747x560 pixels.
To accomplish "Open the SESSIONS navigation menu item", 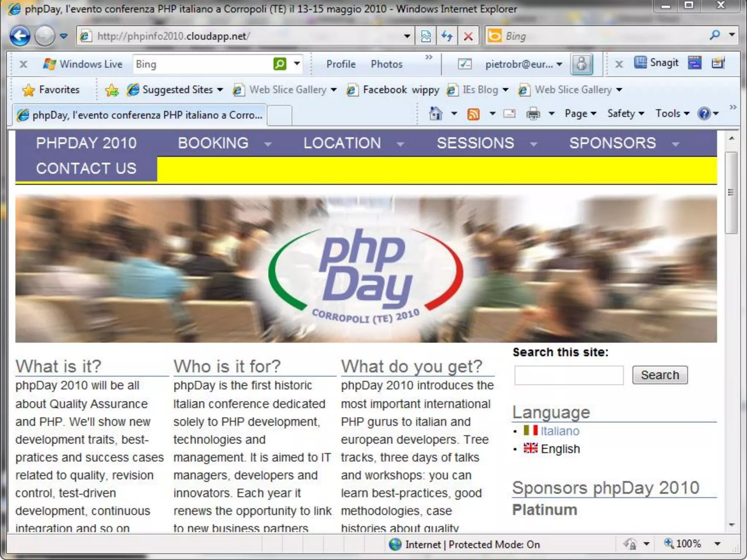I will (475, 143).
